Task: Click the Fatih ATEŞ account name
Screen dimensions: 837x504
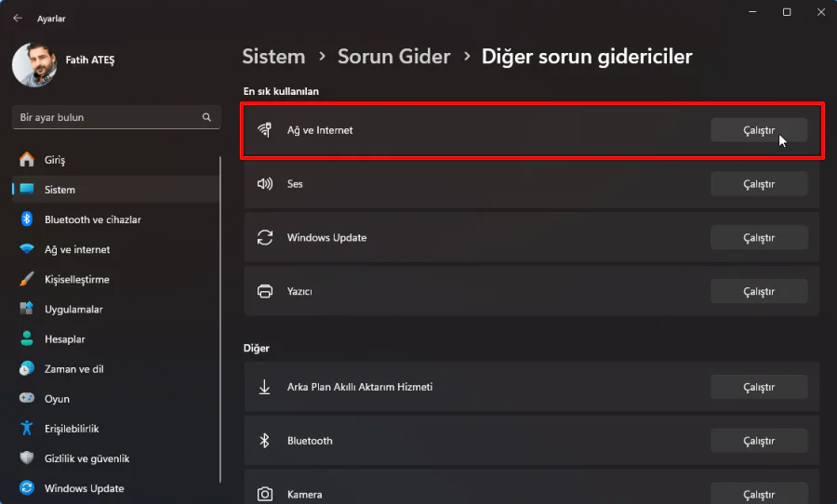Action: click(89, 60)
